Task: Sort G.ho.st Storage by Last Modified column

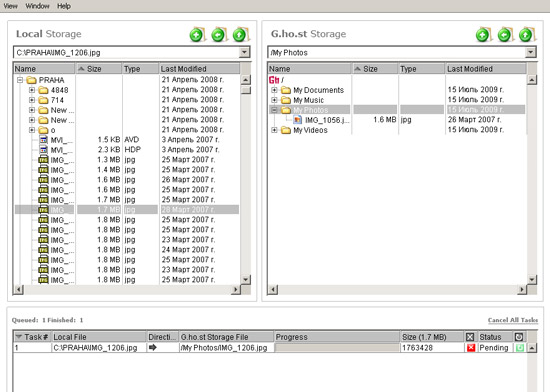Action: (x=486, y=69)
